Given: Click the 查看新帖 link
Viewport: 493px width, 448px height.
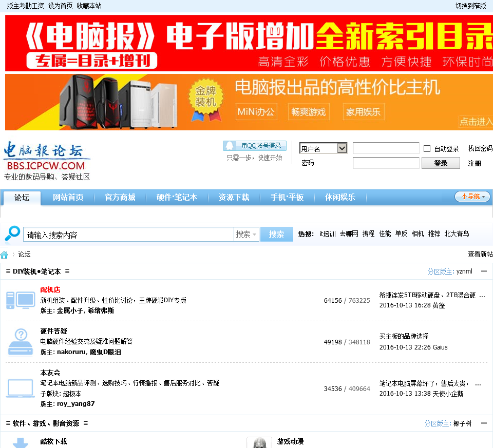Looking at the screenshot, I should click(480, 254).
